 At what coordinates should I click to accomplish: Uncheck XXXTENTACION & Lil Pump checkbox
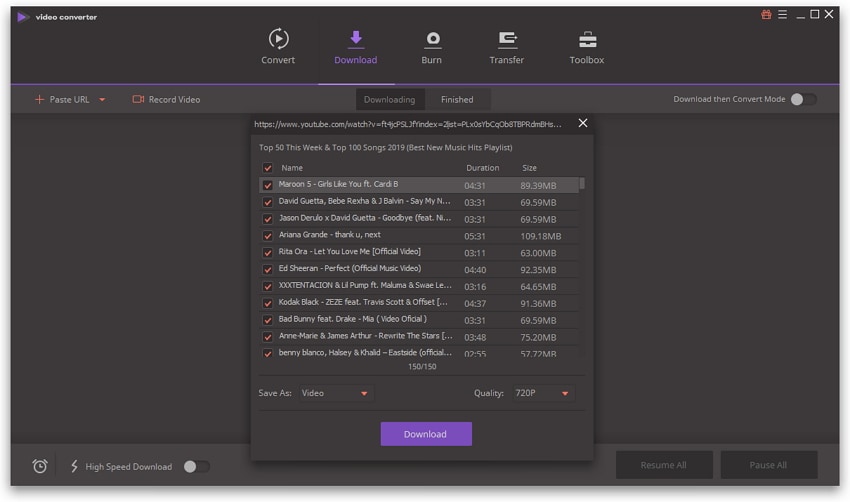pos(267,286)
